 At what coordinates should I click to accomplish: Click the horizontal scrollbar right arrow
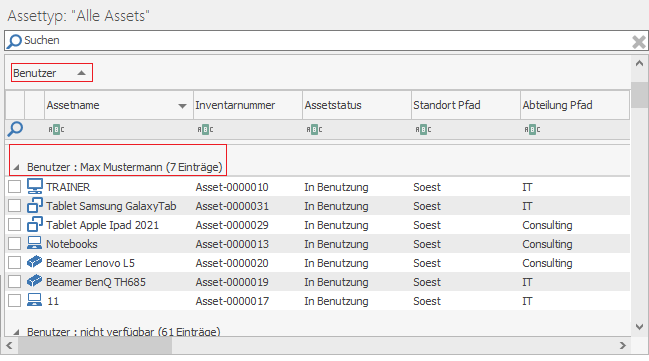623,345
